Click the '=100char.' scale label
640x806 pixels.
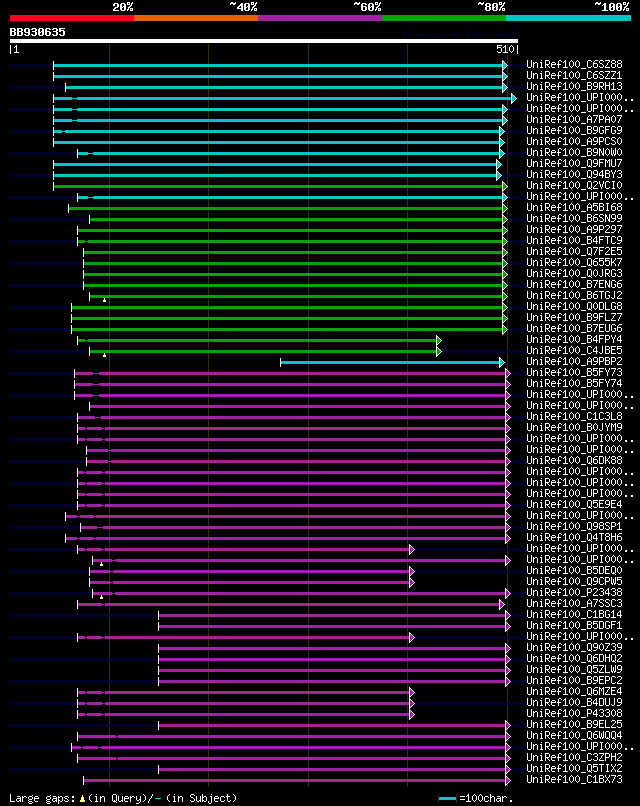click(486, 798)
